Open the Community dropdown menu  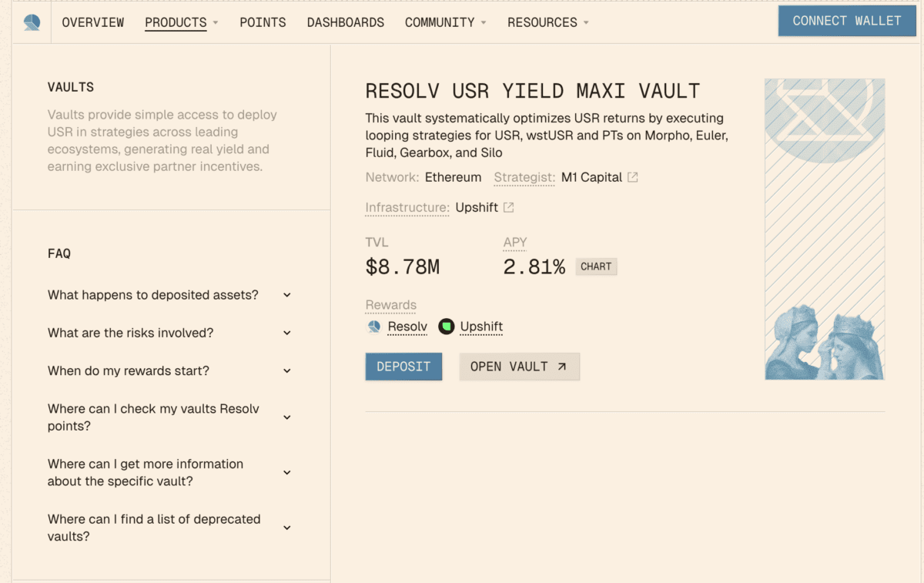(x=446, y=22)
